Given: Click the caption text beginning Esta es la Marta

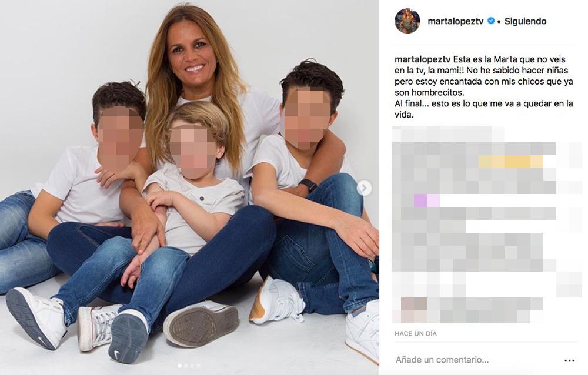Looking at the screenshot, I should click(484, 86).
